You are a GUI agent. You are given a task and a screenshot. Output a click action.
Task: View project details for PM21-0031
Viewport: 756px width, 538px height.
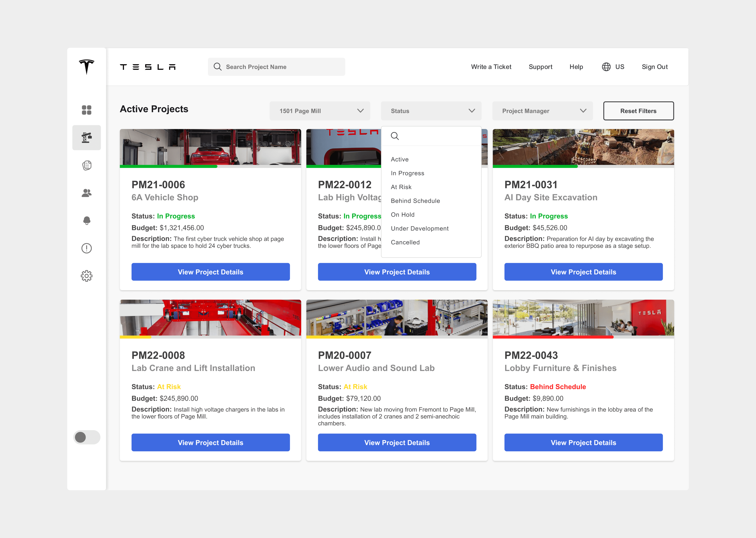click(583, 272)
